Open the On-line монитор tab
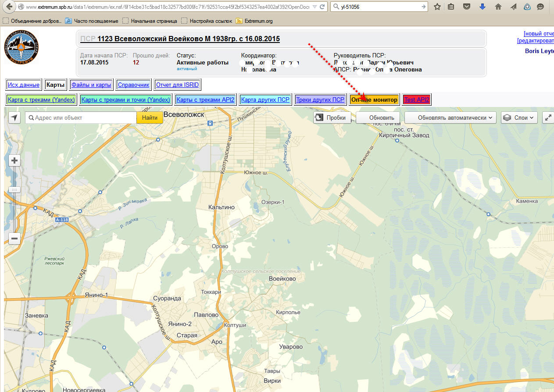 [x=374, y=100]
